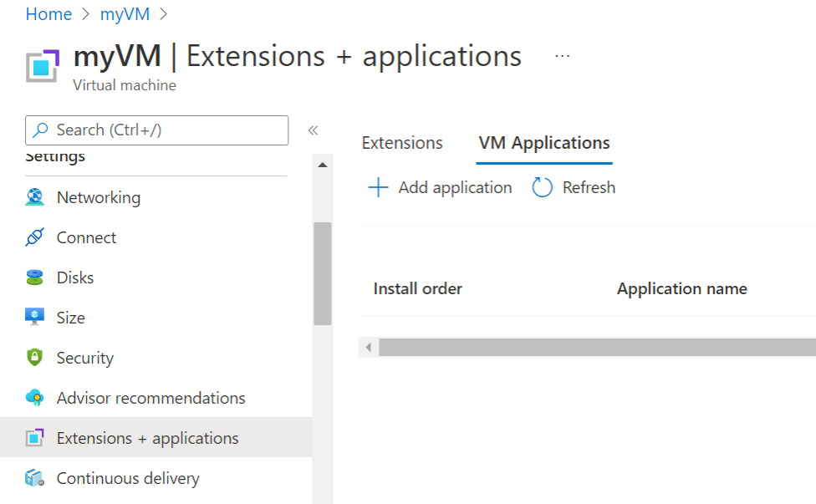Open the myVM breadcrumb link
The image size is (816, 504).
[x=125, y=14]
